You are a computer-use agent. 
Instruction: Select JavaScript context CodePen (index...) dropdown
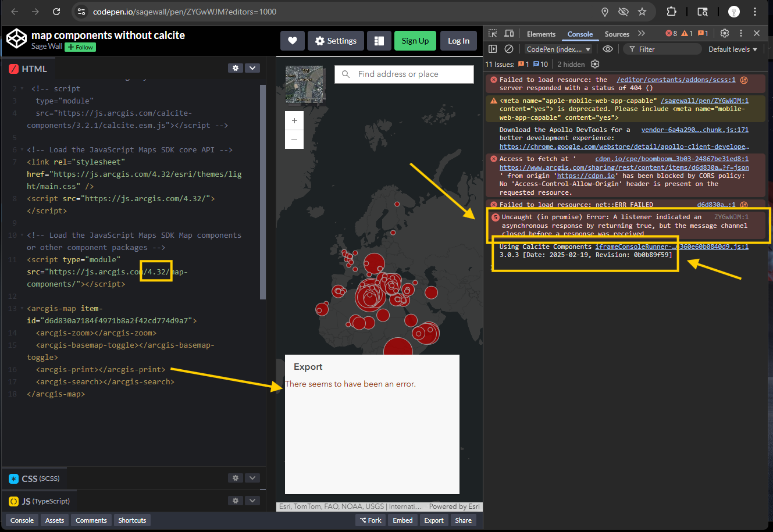(558, 49)
